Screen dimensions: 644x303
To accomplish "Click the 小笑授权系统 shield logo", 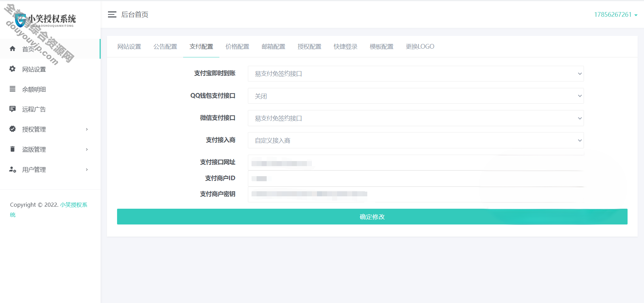I will point(20,21).
